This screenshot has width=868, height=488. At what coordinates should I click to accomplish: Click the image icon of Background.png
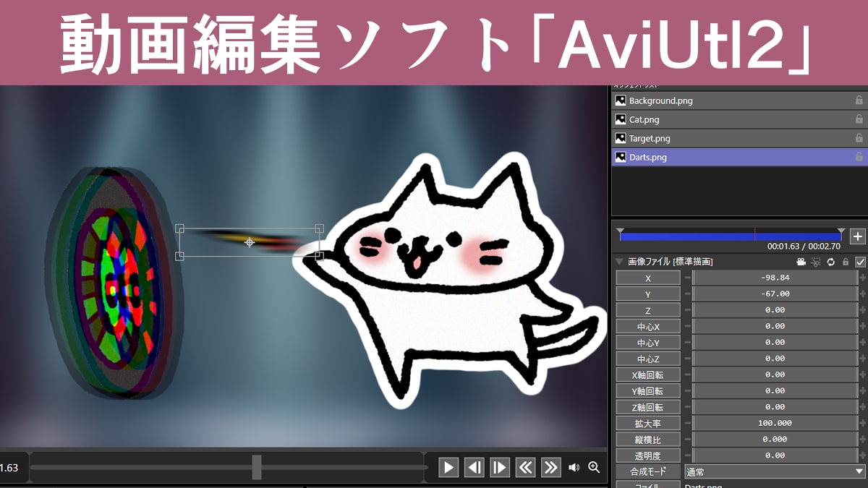(620, 100)
